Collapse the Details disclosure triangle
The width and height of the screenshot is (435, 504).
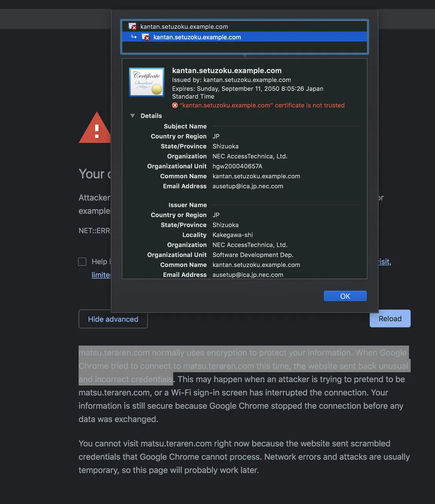[133, 116]
